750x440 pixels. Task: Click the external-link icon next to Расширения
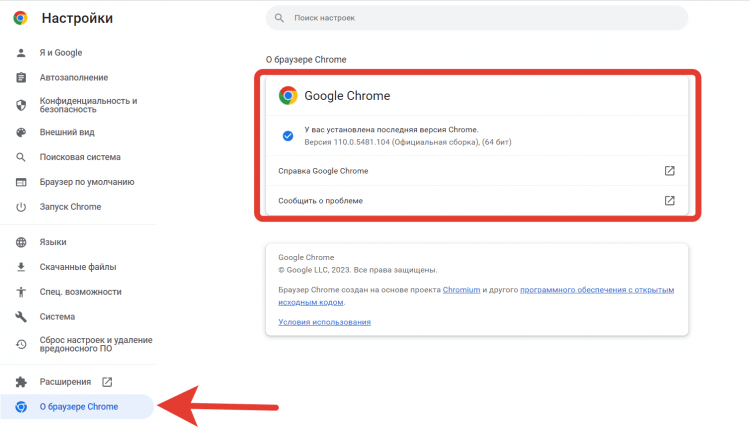pos(107,382)
